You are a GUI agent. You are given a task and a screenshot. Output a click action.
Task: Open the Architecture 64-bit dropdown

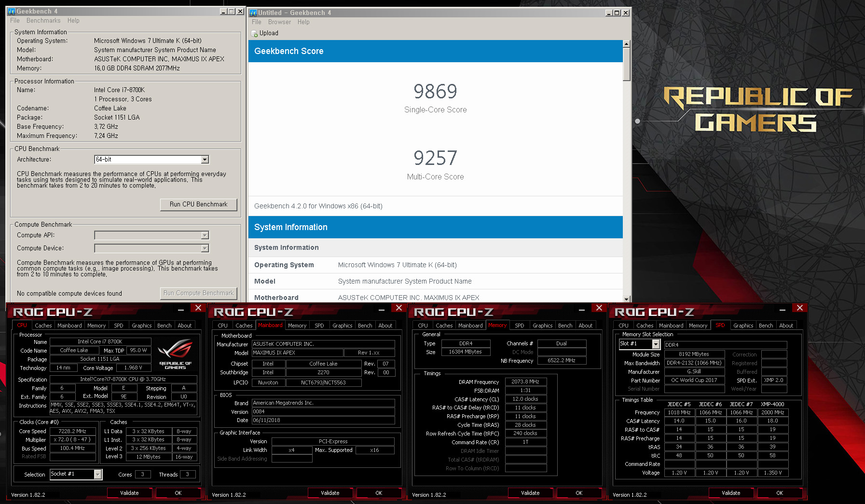click(x=205, y=160)
